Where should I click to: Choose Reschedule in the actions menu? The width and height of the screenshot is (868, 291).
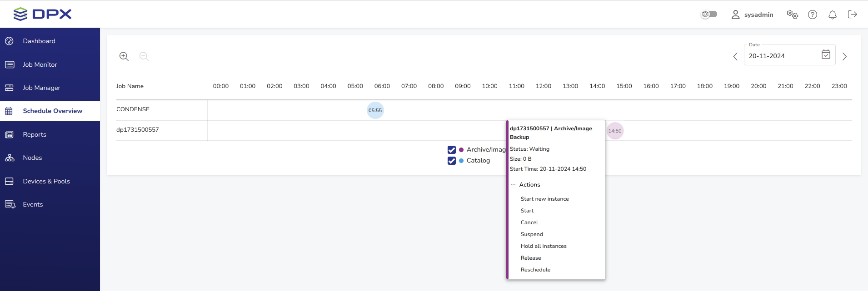pyautogui.click(x=535, y=270)
